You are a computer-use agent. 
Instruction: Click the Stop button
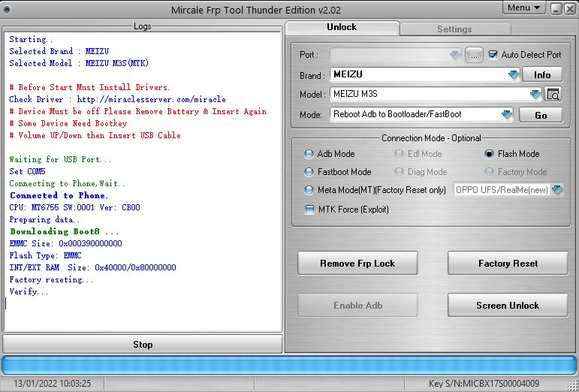pos(143,345)
